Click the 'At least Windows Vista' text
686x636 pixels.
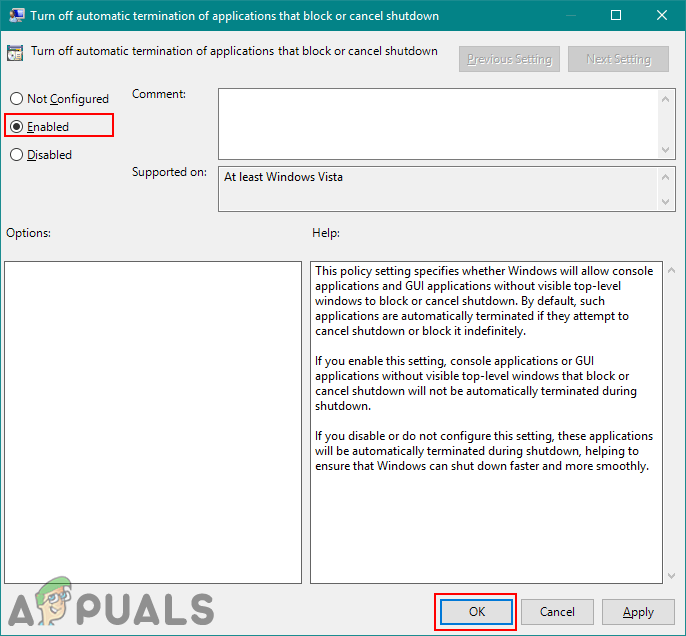(283, 177)
